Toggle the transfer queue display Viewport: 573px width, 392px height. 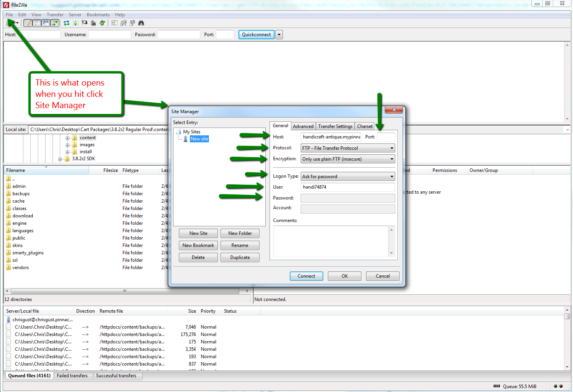click(55, 23)
